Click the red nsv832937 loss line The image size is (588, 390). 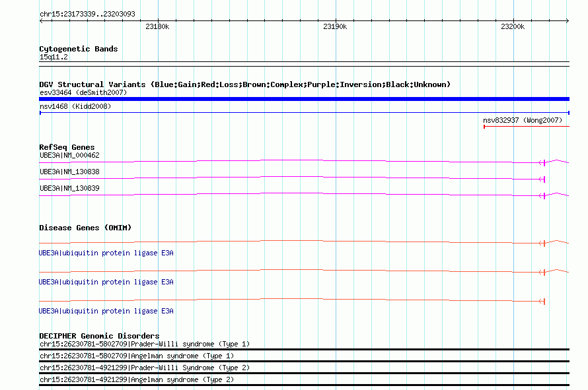click(x=527, y=127)
